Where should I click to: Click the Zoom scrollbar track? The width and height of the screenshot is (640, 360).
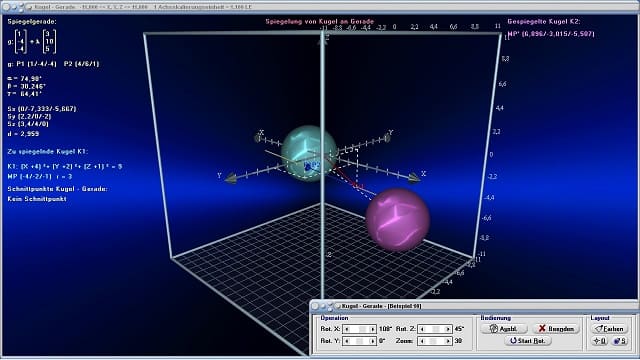click(x=435, y=341)
